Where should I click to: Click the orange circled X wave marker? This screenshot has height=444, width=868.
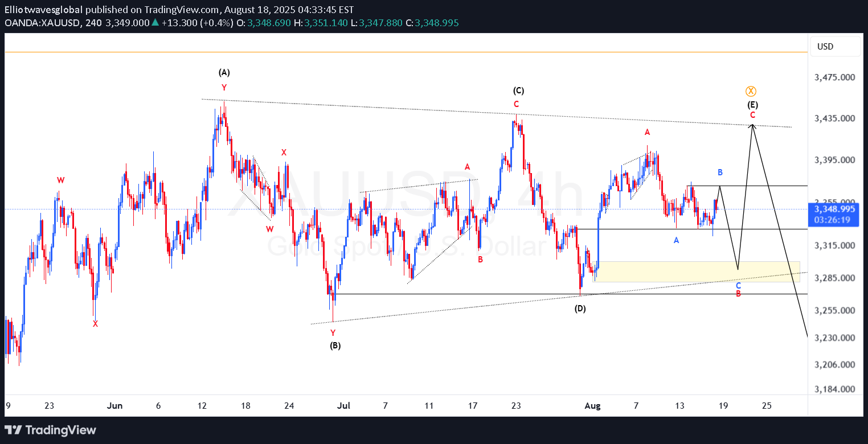(x=751, y=92)
